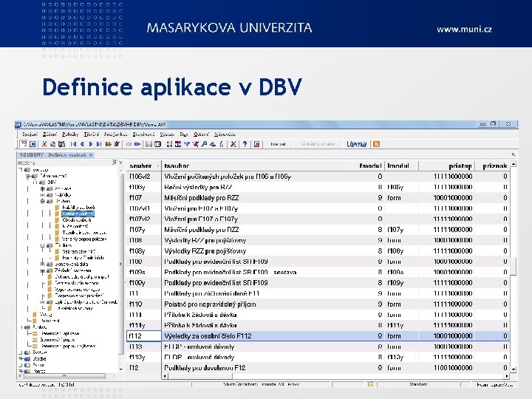
Task: Click the cancel filter icon with red cross
Action: [x=195, y=144]
